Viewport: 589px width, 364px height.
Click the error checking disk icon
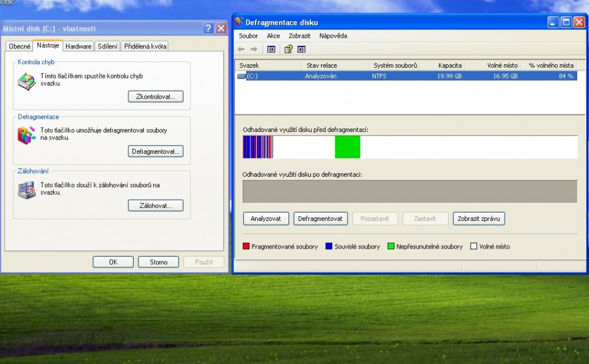click(27, 81)
